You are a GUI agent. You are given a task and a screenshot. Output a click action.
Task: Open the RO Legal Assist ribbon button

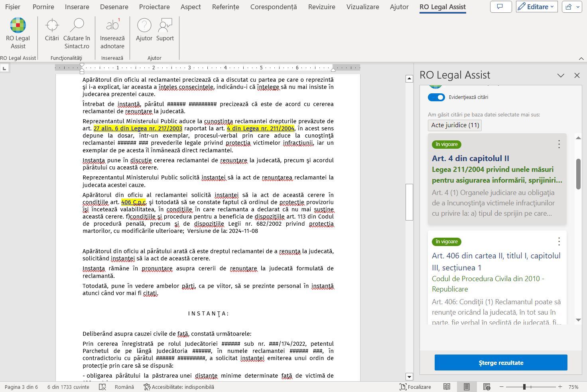(x=18, y=33)
